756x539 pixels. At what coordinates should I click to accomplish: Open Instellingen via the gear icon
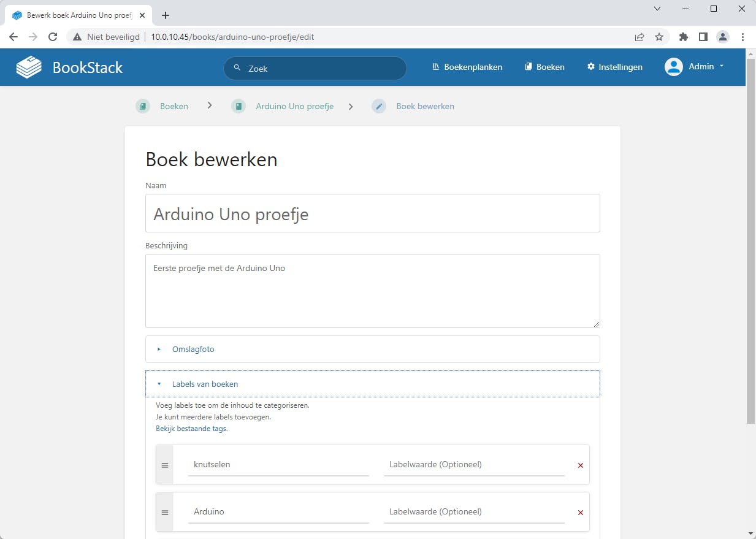coord(590,66)
